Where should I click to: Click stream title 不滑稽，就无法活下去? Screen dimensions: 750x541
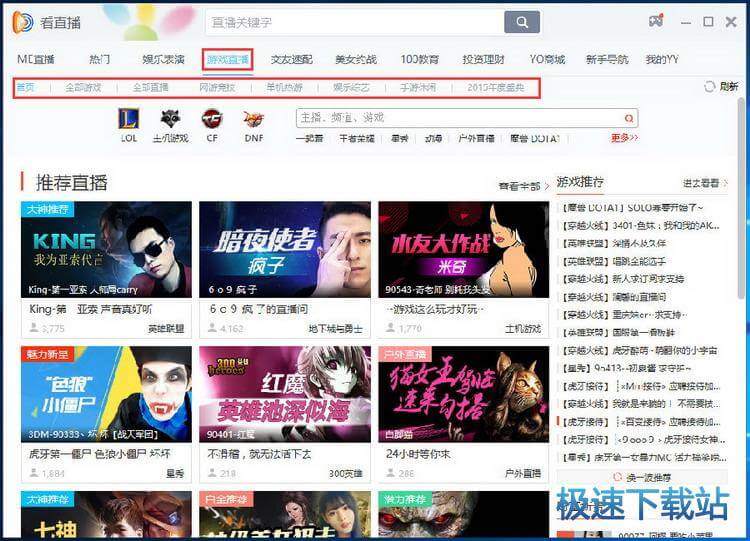tap(259, 453)
